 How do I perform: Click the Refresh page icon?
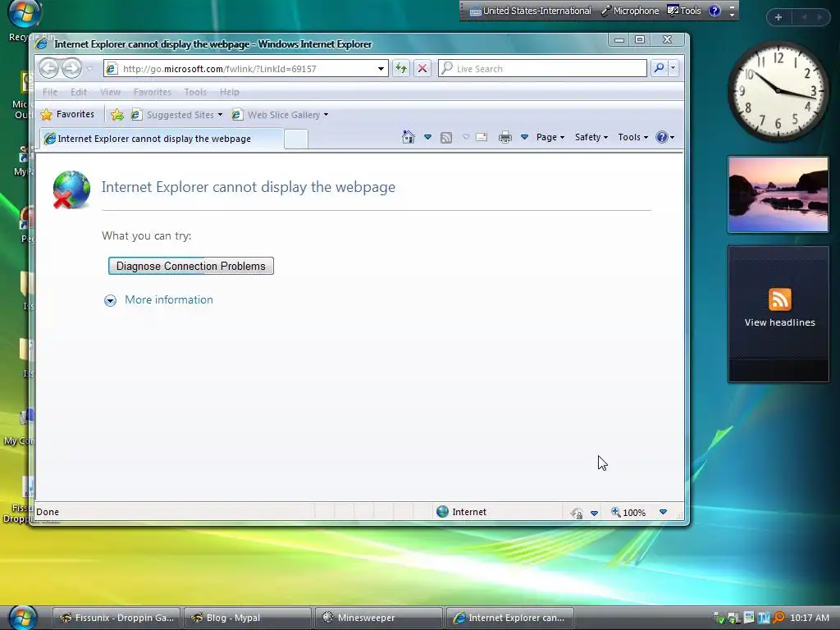pos(400,68)
